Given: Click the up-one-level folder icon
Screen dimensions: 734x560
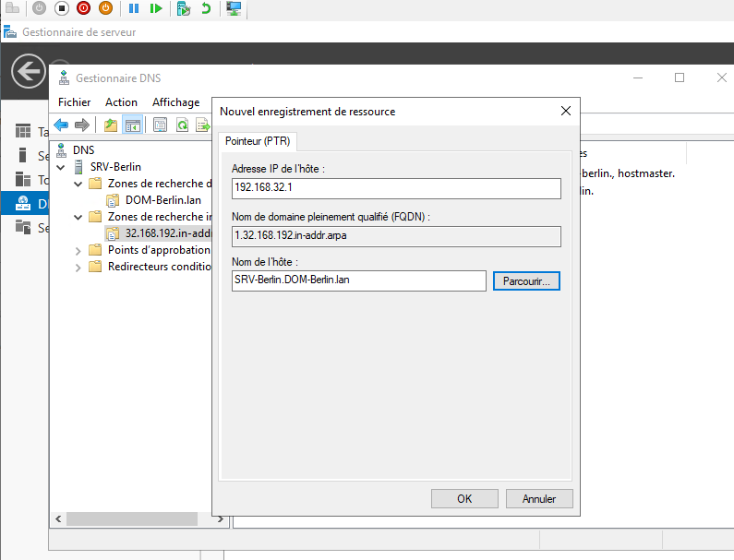Looking at the screenshot, I should coord(111,125).
